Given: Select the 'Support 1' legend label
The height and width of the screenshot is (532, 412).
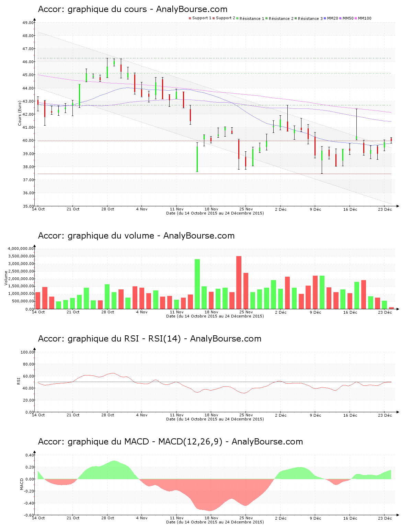Looking at the screenshot, I should 202,18.
